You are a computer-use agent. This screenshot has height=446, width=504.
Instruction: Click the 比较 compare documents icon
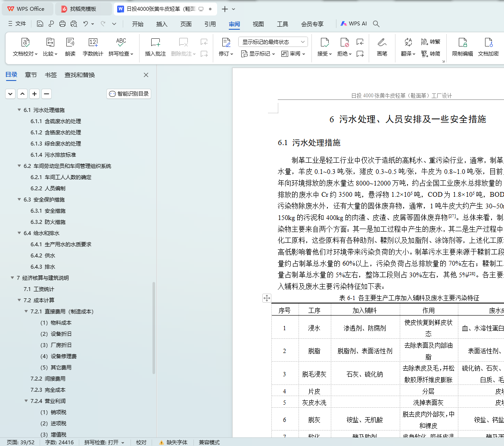coord(50,47)
